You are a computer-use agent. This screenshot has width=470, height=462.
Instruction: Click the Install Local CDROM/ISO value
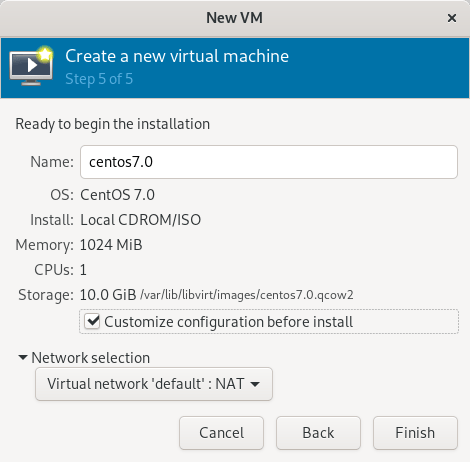pyautogui.click(x=140, y=220)
